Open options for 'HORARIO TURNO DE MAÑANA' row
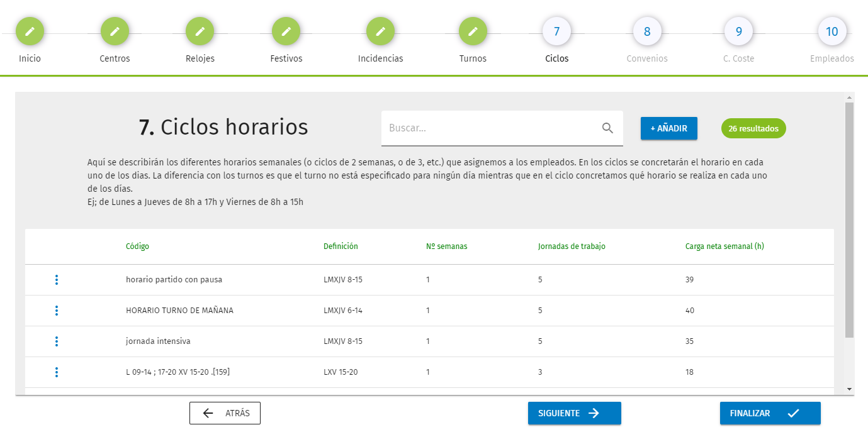The height and width of the screenshot is (437, 868). pos(57,311)
